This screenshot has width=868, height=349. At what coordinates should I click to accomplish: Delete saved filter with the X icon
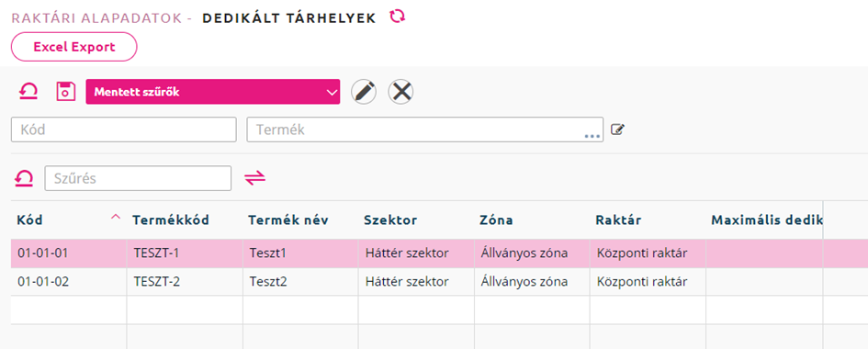(x=401, y=92)
